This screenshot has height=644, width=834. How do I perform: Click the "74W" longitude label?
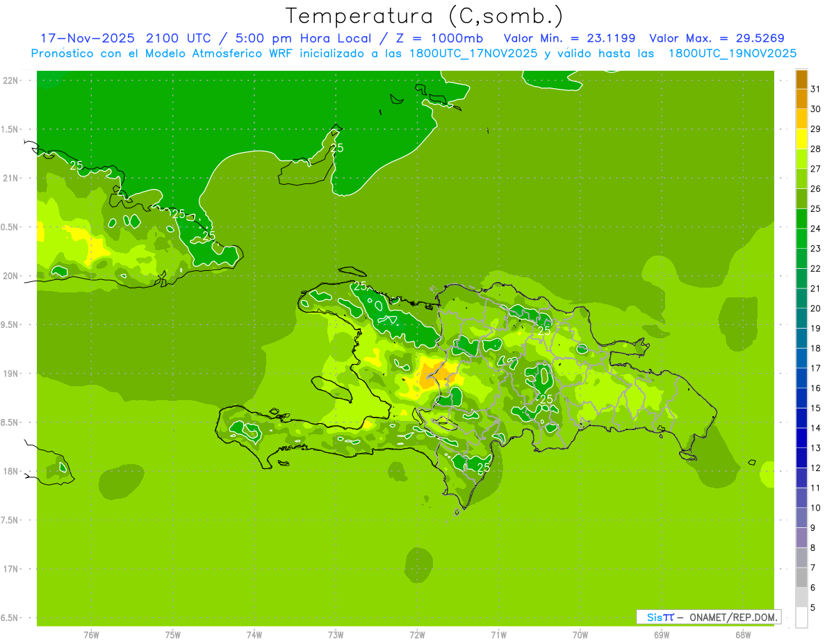(x=254, y=634)
